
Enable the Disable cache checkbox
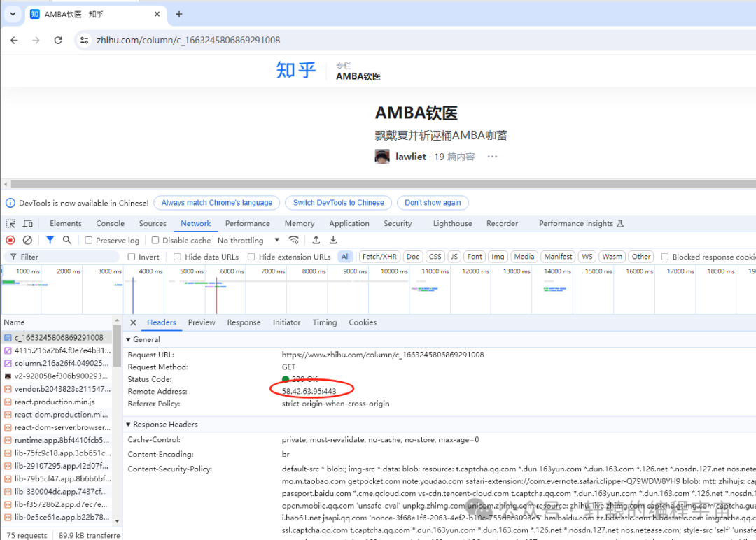[x=155, y=241]
